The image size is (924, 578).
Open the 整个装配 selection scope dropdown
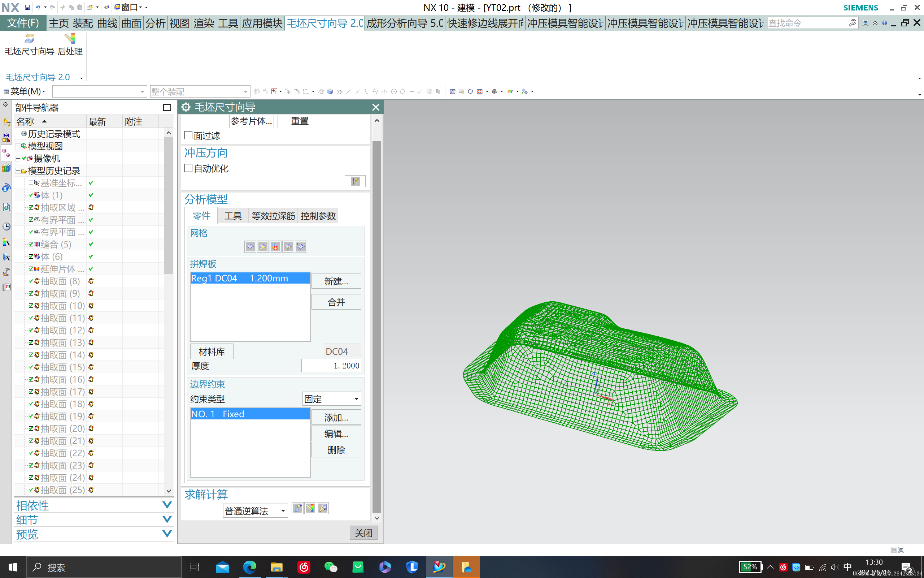(200, 91)
